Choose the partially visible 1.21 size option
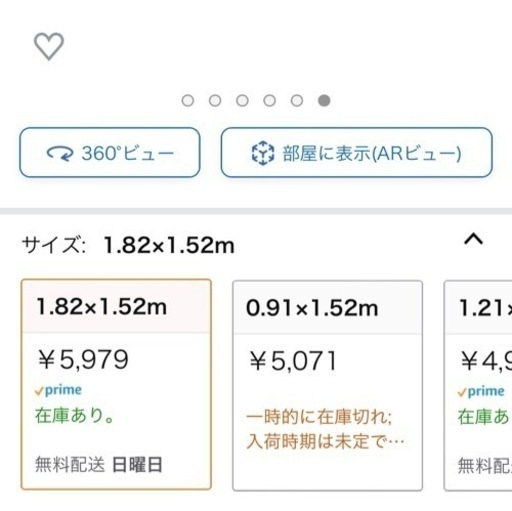This screenshot has height=511, width=512. pos(478,386)
